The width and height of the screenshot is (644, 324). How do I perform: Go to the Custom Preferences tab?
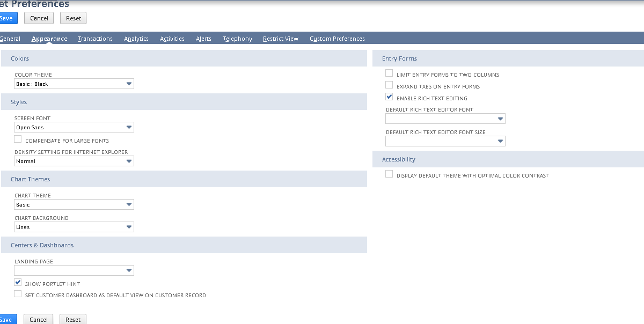[x=336, y=38]
